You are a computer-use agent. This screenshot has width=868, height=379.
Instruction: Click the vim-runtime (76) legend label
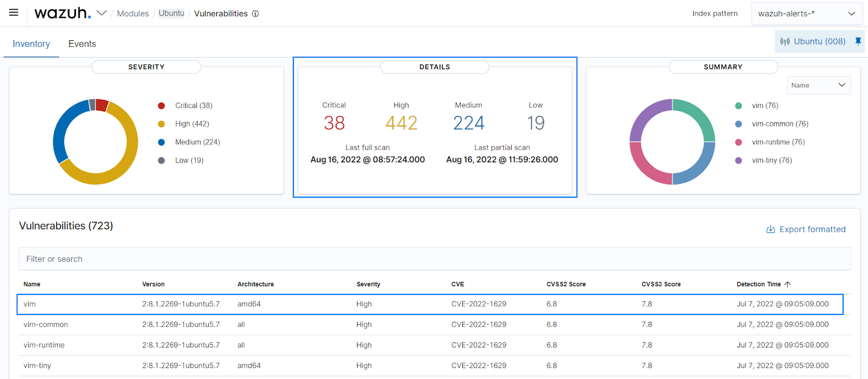pyautogui.click(x=778, y=142)
